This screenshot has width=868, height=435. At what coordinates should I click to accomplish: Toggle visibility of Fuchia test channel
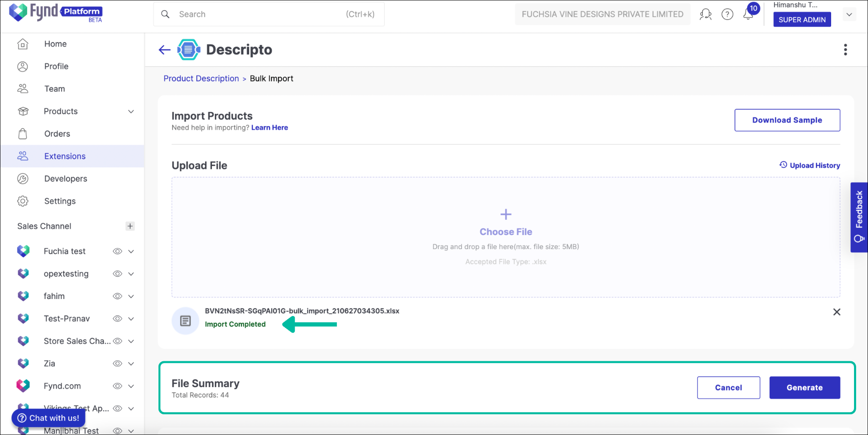click(117, 251)
